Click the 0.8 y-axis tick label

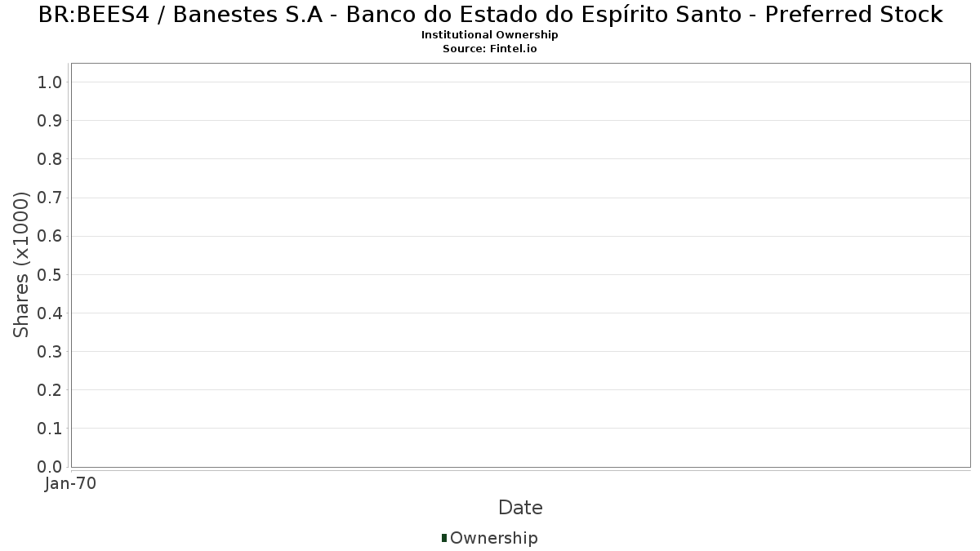(50, 158)
